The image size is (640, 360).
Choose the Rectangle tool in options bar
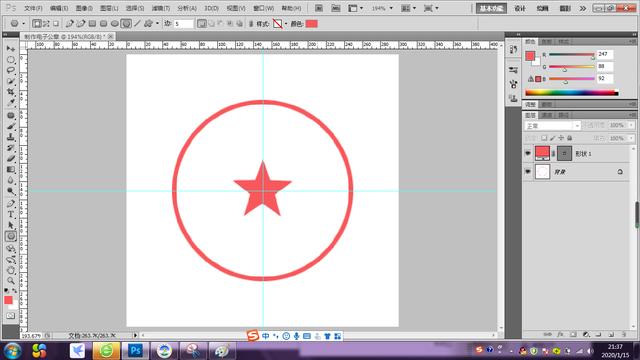pos(93,24)
